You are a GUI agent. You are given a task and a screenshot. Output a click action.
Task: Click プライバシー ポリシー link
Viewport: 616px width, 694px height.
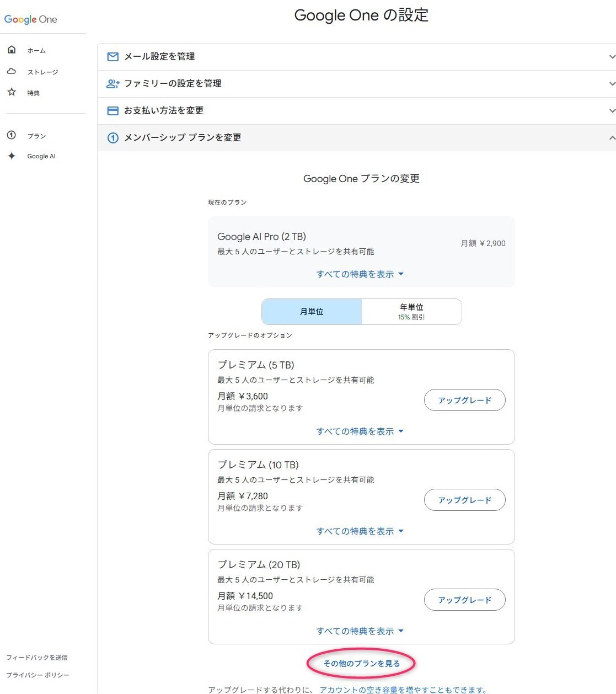click(x=38, y=675)
